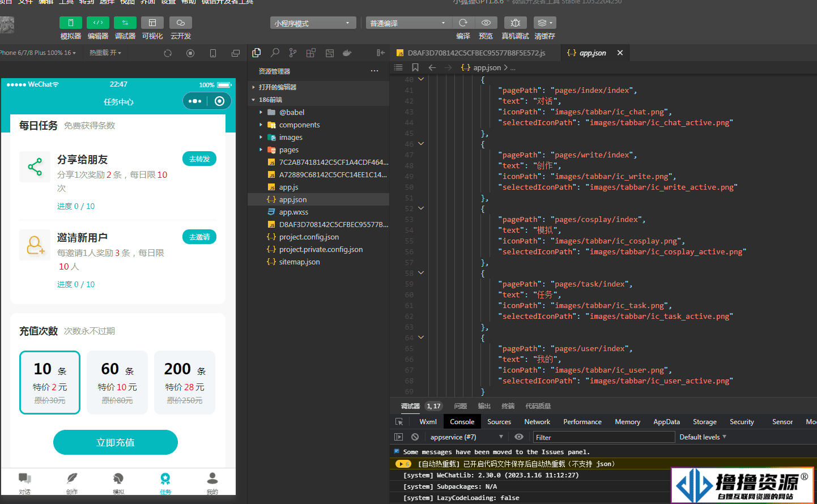Click the preview eye icon
This screenshot has height=504, width=817.
point(486,23)
